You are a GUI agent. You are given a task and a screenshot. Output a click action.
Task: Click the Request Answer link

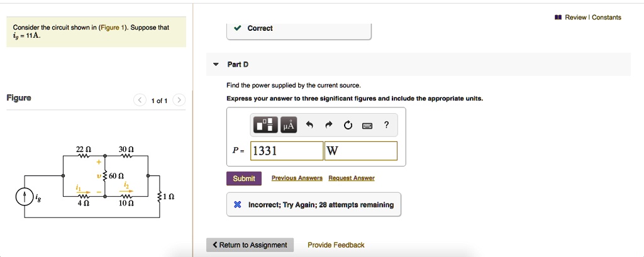(x=352, y=178)
